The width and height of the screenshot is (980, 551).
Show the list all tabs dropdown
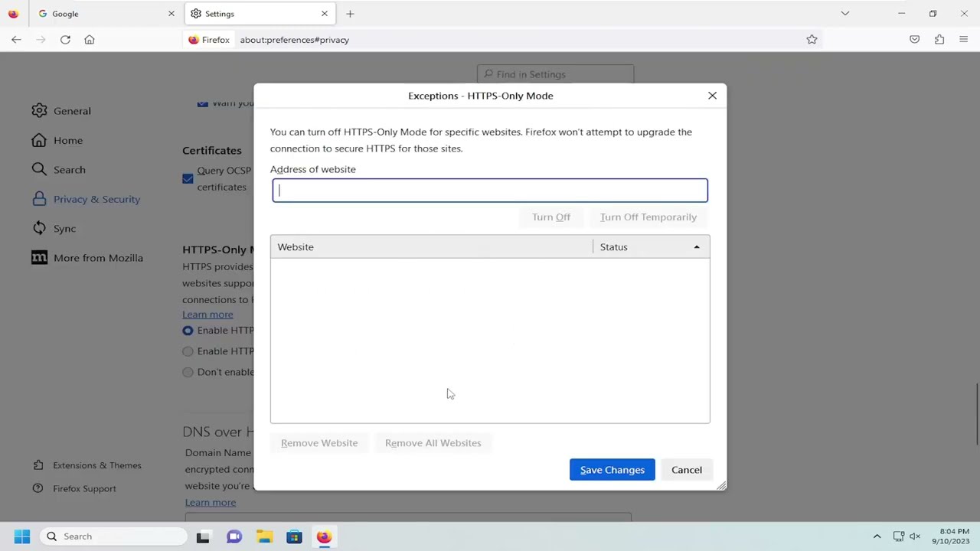point(845,14)
